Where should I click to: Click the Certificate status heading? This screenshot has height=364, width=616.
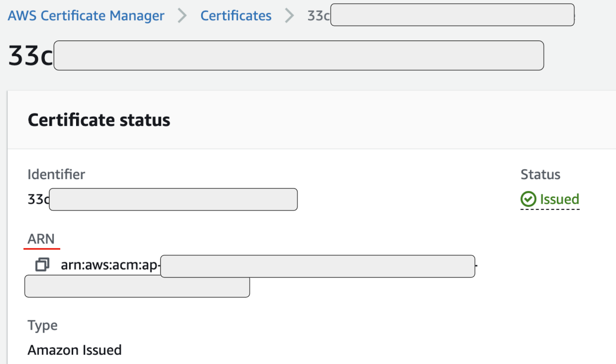point(99,120)
